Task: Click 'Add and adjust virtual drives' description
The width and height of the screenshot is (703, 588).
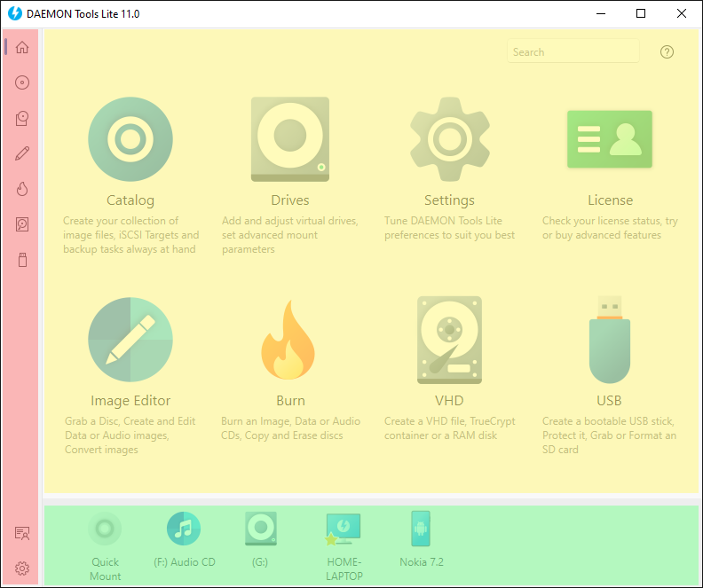Action: [290, 235]
